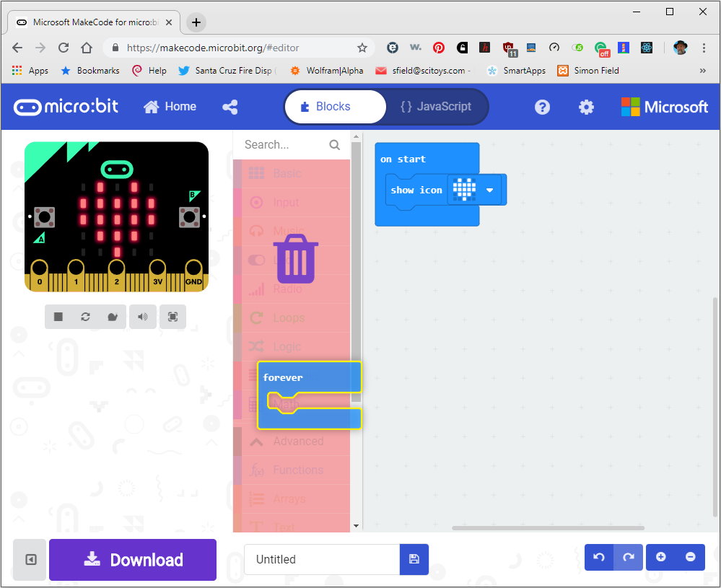Click the makecode.microbit.org address bar
Screen dimensions: 721x588
[213, 48]
